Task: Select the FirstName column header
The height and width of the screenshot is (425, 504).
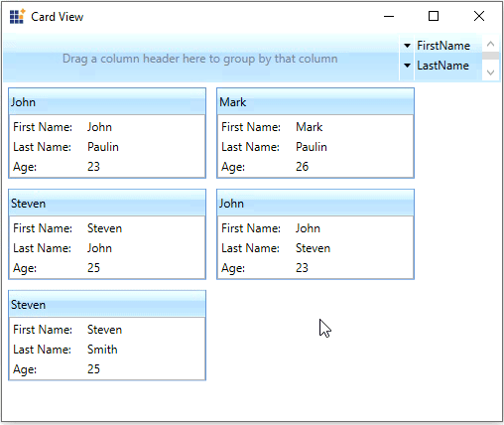Action: [x=443, y=46]
